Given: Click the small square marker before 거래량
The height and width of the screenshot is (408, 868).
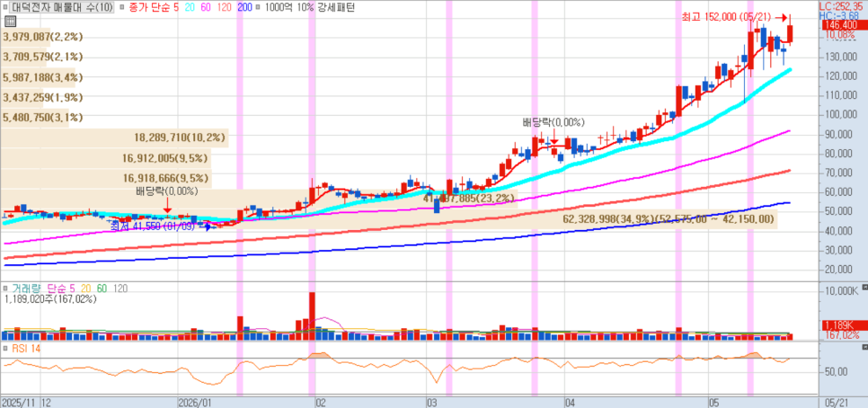Looking at the screenshot, I should click(x=5, y=288).
